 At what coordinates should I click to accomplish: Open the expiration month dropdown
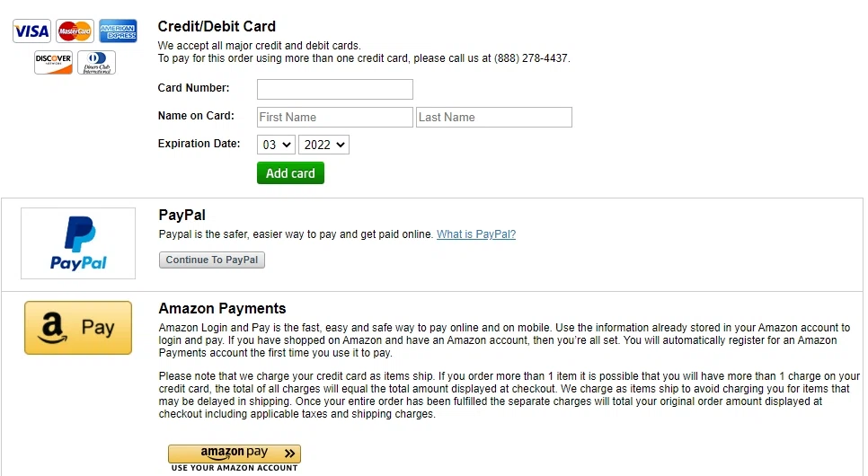click(276, 145)
